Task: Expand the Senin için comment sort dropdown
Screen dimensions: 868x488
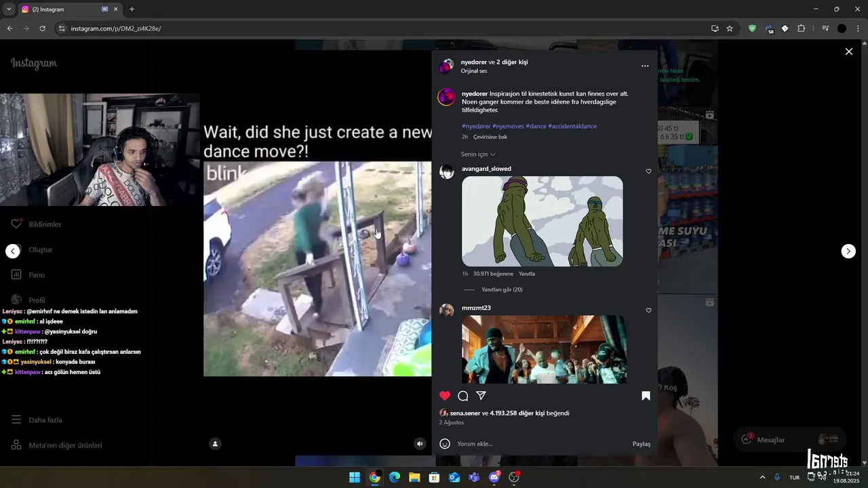Action: point(478,155)
